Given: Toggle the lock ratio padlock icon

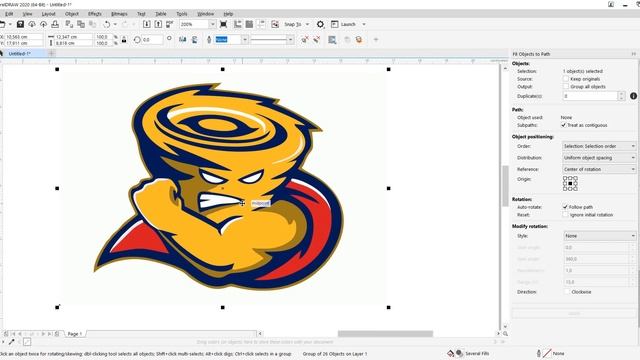Looking at the screenshot, I should click(124, 40).
